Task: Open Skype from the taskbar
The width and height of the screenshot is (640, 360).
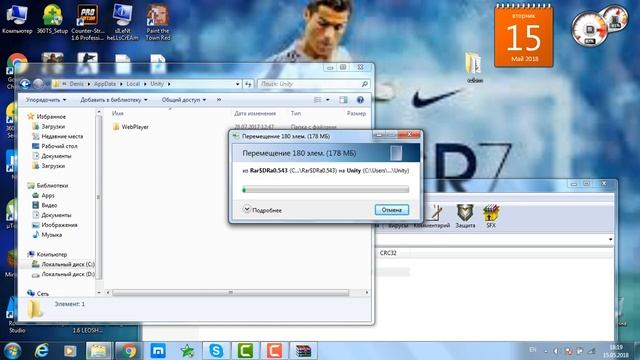Action: click(x=216, y=351)
